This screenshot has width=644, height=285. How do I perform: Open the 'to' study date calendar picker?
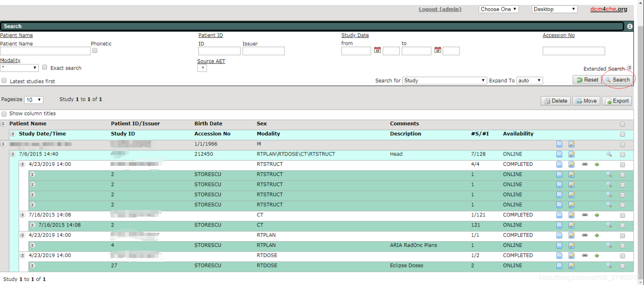438,50
